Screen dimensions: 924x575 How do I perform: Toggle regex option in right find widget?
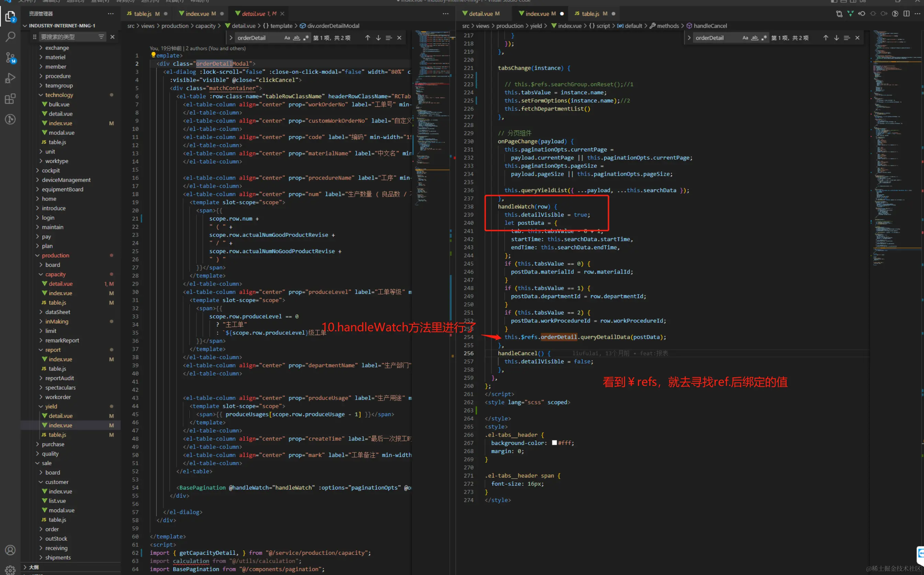pyautogui.click(x=764, y=38)
